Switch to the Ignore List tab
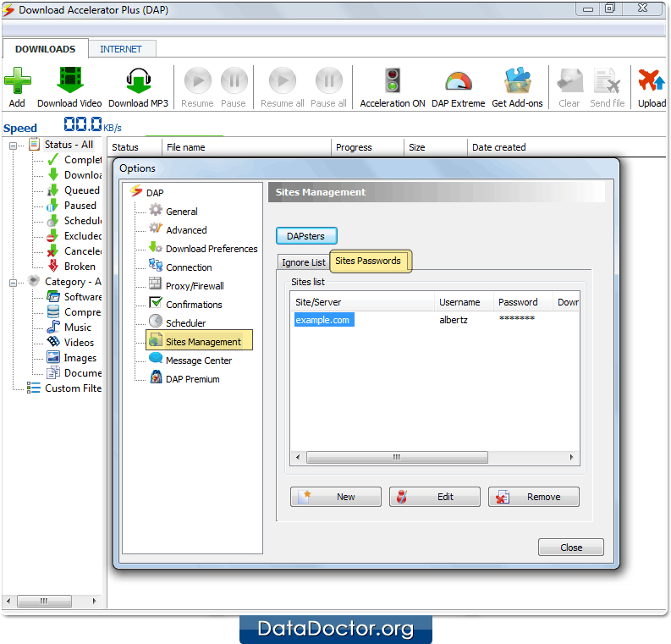The height and width of the screenshot is (644, 671). click(x=304, y=262)
